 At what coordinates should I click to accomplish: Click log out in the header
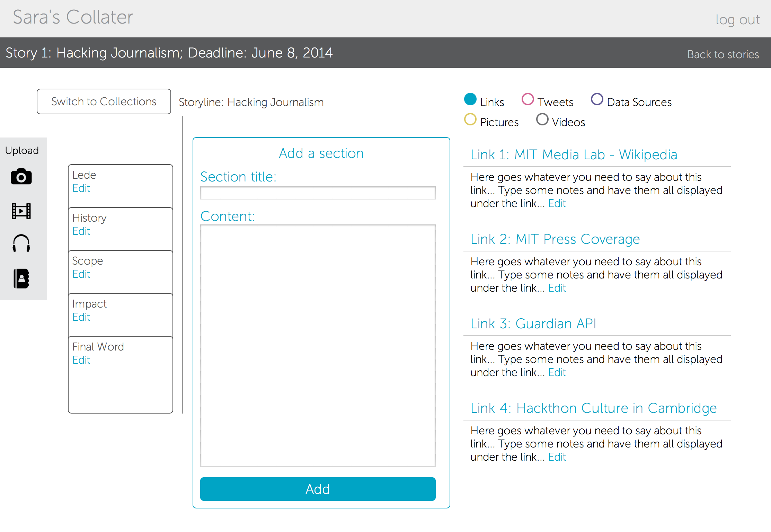click(x=737, y=20)
